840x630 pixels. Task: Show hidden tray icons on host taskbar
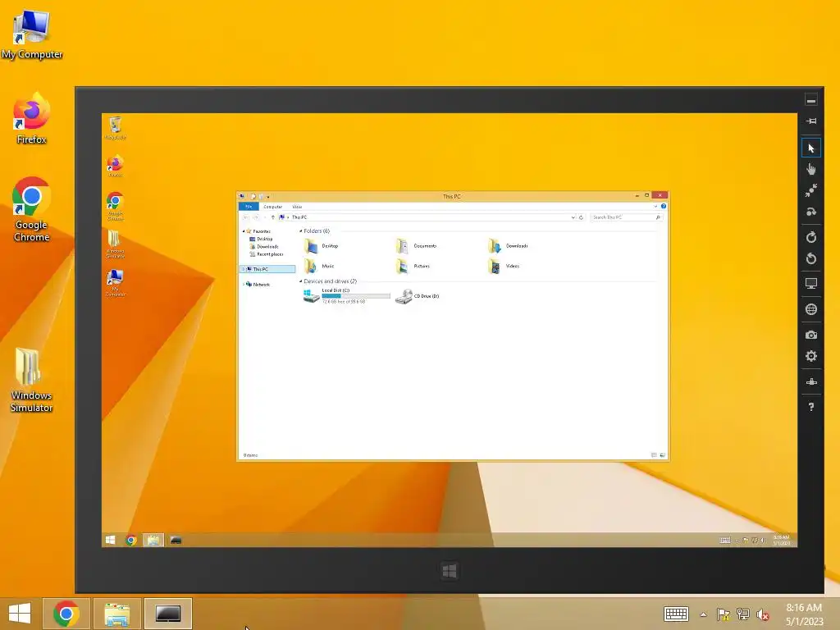[703, 614]
